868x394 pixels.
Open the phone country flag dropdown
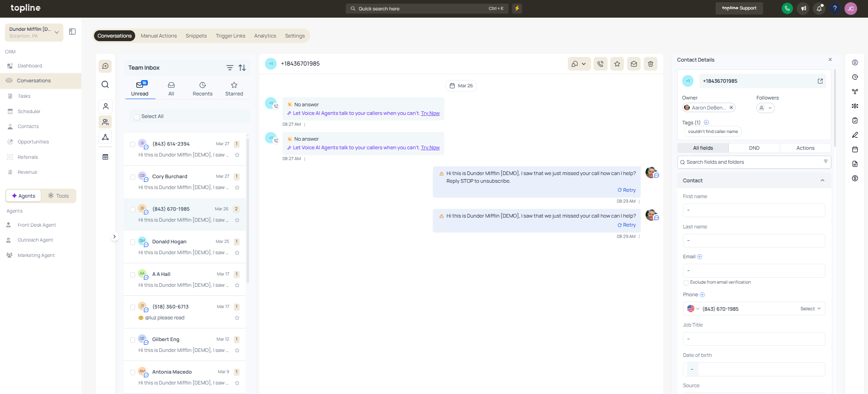point(693,309)
